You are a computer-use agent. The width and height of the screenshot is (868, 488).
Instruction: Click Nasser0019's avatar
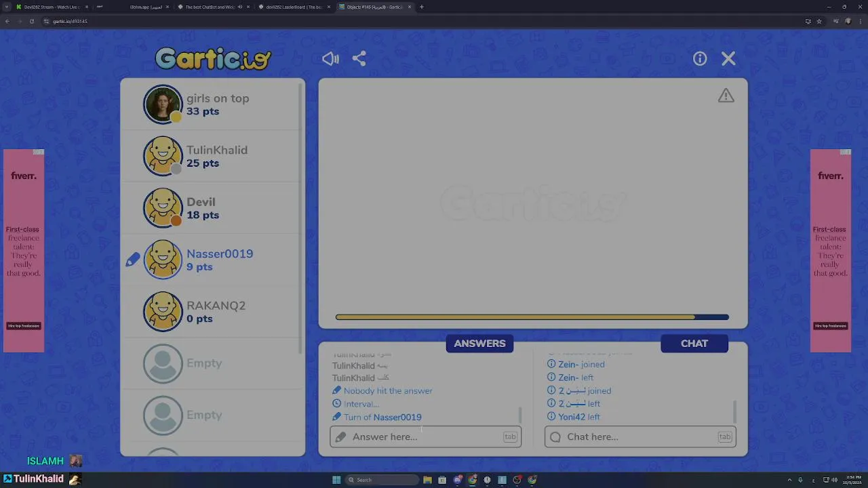click(163, 260)
